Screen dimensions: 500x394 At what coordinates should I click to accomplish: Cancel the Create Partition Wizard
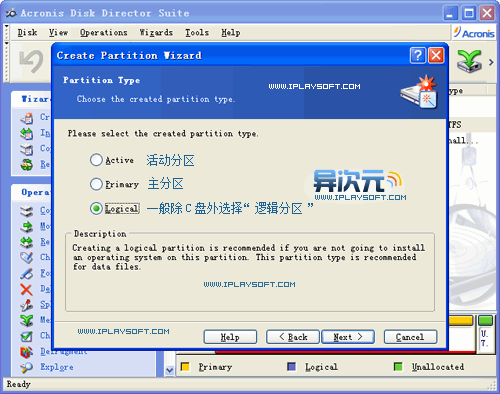410,337
